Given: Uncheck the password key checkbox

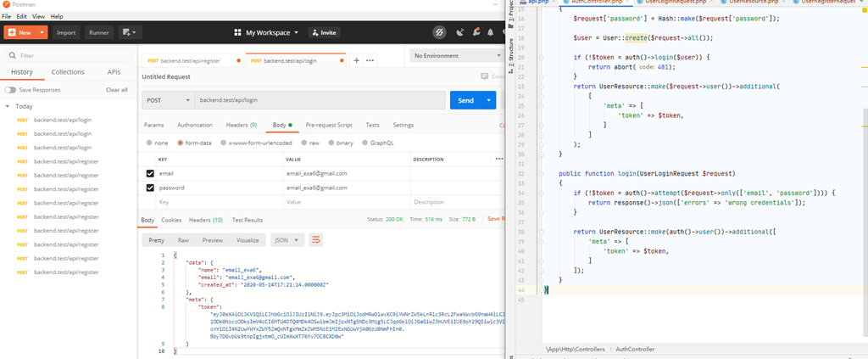Looking at the screenshot, I should [150, 188].
